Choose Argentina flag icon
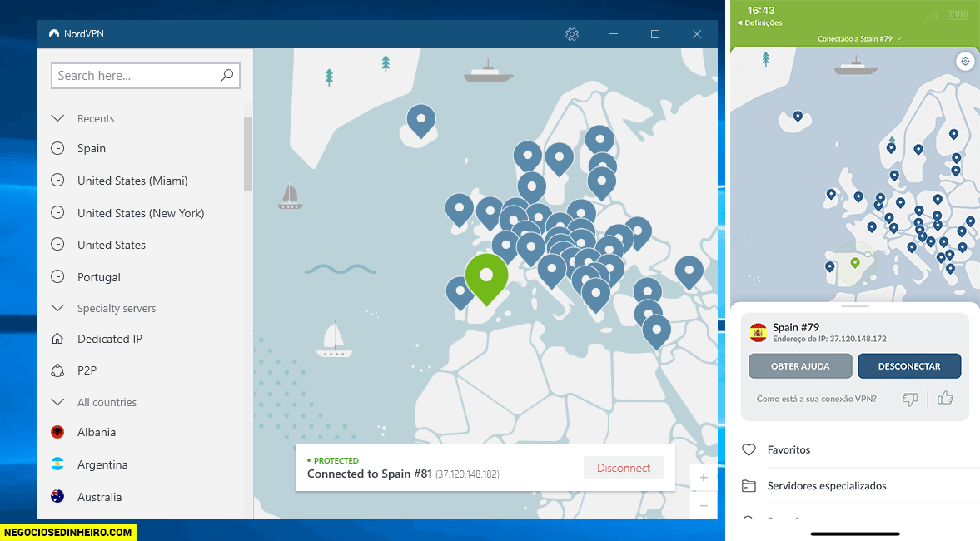Viewport: 980px width, 541px height. [57, 464]
